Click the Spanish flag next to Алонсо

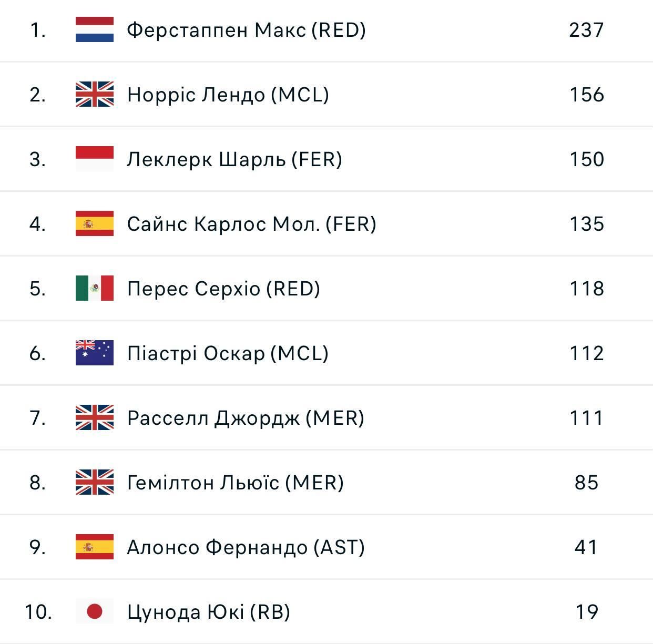point(95,547)
